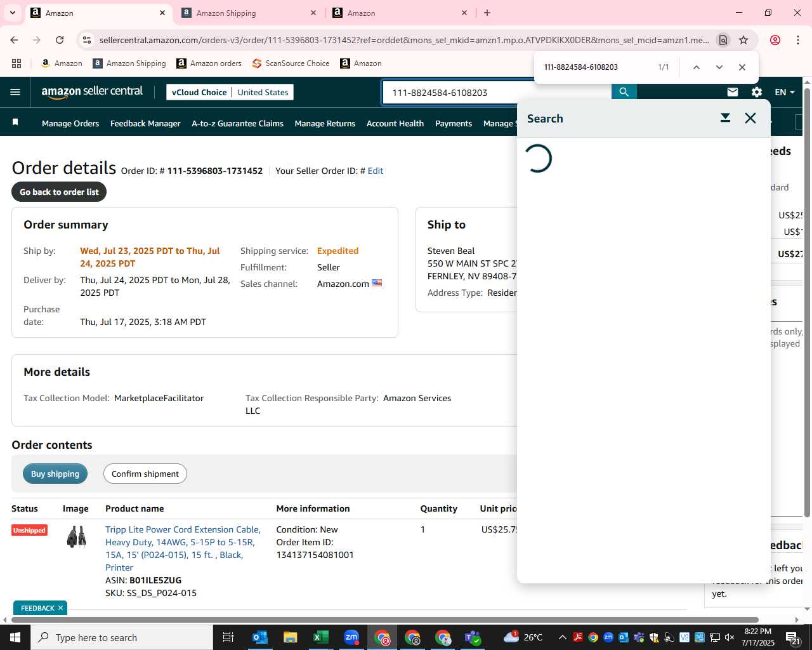Switch to the third Amazon tab
Image resolution: width=812 pixels, height=650 pixels.
point(401,13)
